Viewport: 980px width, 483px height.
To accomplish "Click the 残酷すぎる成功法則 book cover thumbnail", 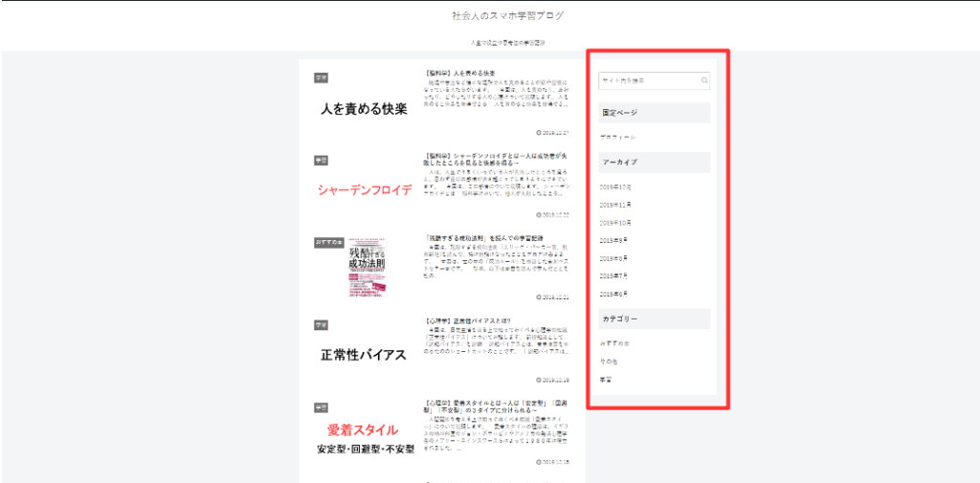I will 365,272.
